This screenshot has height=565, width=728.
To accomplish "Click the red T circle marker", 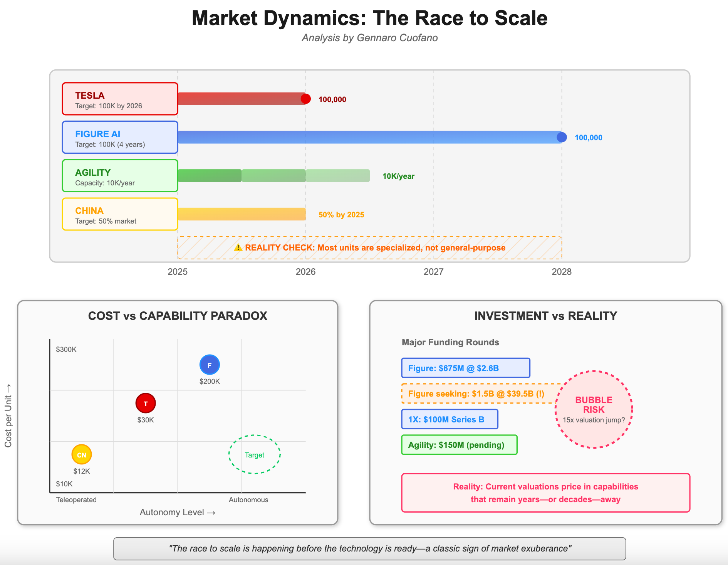I will 146,403.
